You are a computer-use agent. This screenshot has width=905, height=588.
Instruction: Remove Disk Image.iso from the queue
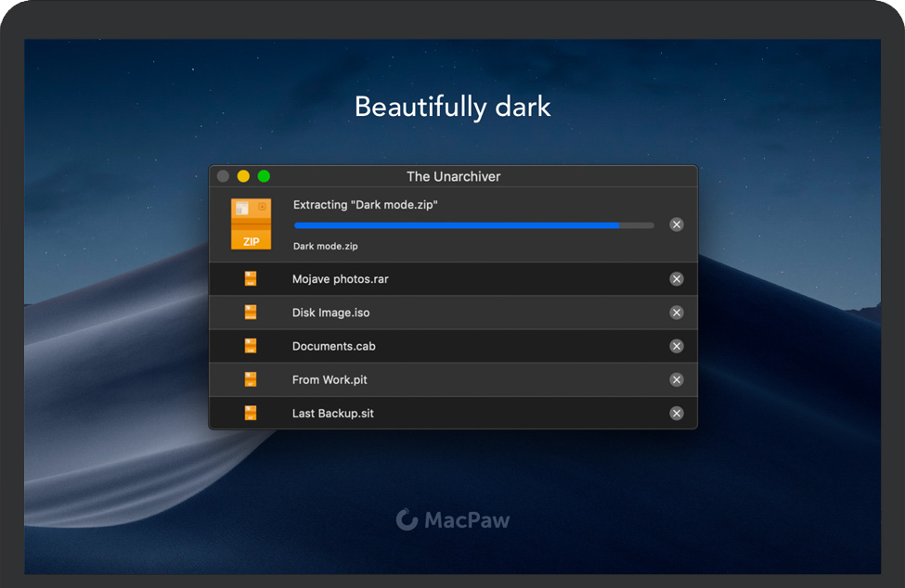pyautogui.click(x=677, y=313)
